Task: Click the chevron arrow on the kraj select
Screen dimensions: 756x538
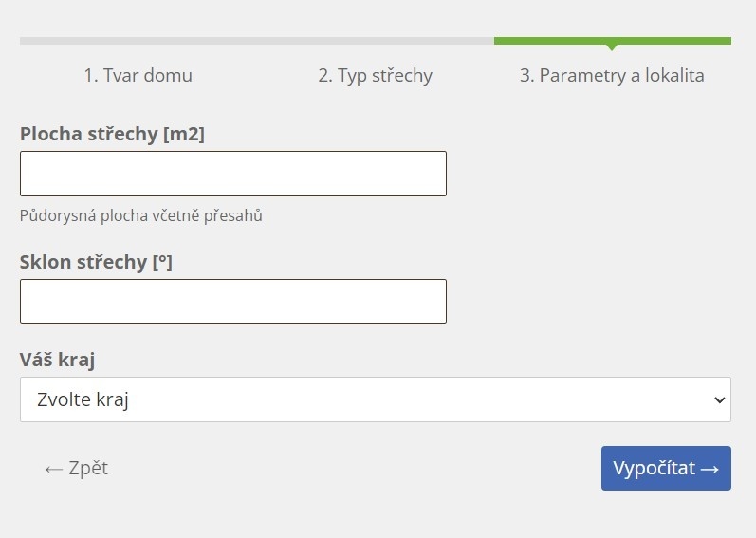Action: point(719,399)
